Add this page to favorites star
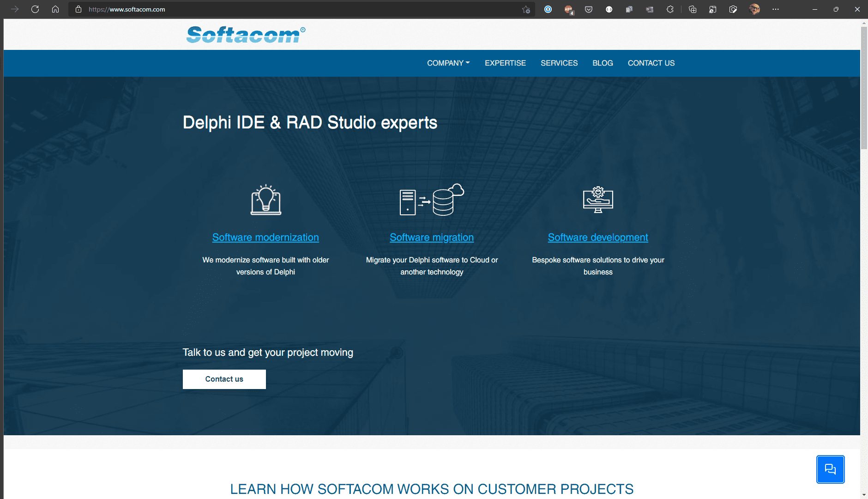868x499 pixels. [x=526, y=9]
